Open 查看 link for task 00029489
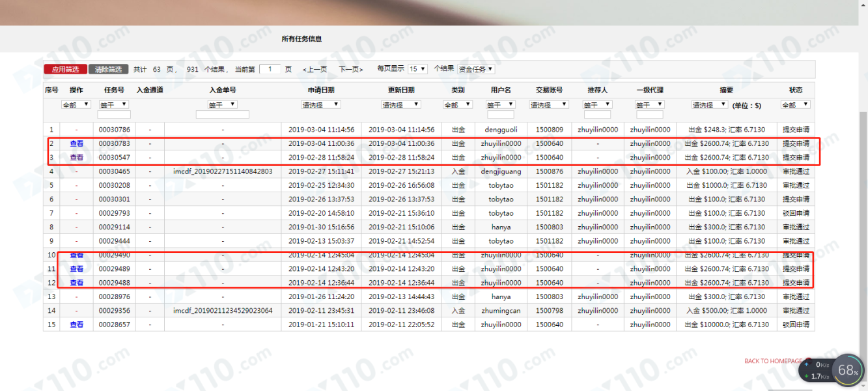The image size is (868, 391). pyautogui.click(x=76, y=268)
